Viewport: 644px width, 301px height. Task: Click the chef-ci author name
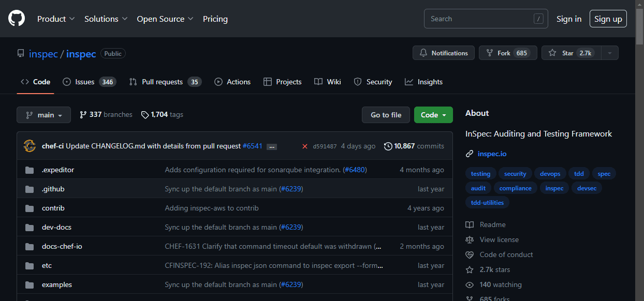[53, 146]
